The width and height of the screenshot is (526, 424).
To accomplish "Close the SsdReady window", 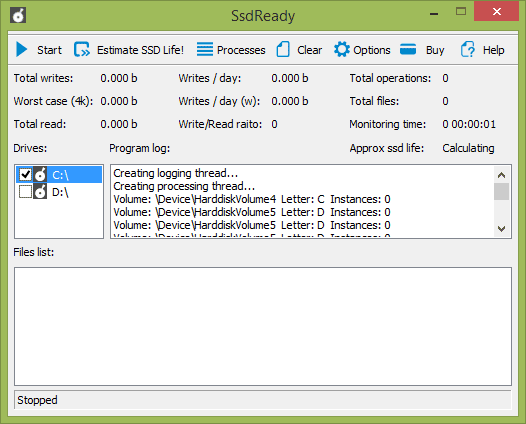I will point(496,11).
